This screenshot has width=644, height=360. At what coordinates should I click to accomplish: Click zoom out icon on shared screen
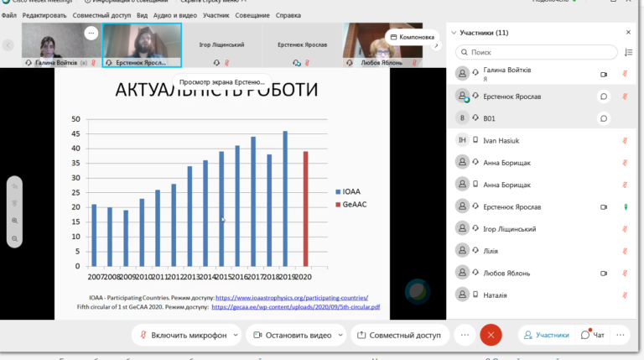[x=15, y=239]
